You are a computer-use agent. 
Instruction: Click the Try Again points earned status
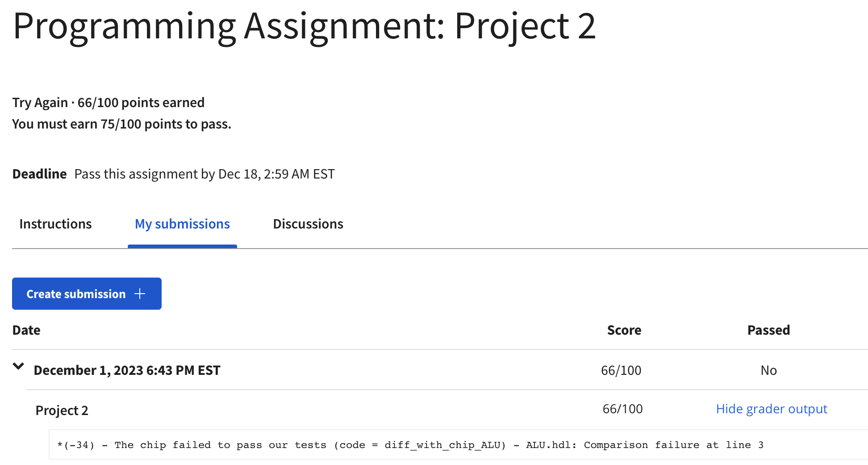pyautogui.click(x=108, y=103)
